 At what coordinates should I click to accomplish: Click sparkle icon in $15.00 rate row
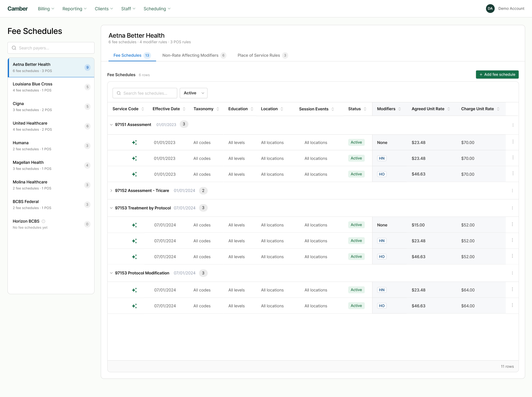(134, 225)
